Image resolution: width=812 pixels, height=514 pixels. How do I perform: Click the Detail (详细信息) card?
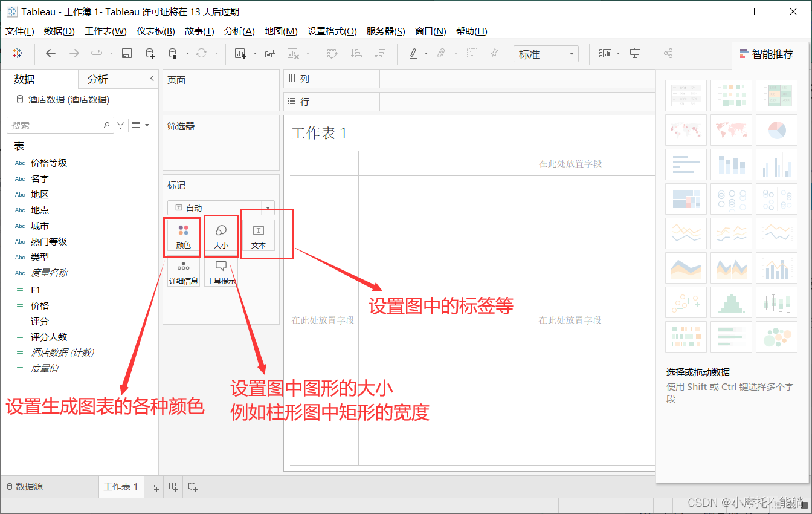[x=183, y=272]
